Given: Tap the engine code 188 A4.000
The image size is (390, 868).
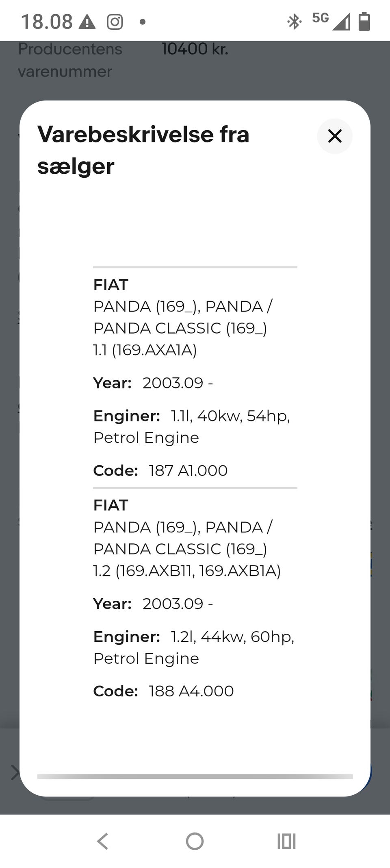Looking at the screenshot, I should 191,691.
